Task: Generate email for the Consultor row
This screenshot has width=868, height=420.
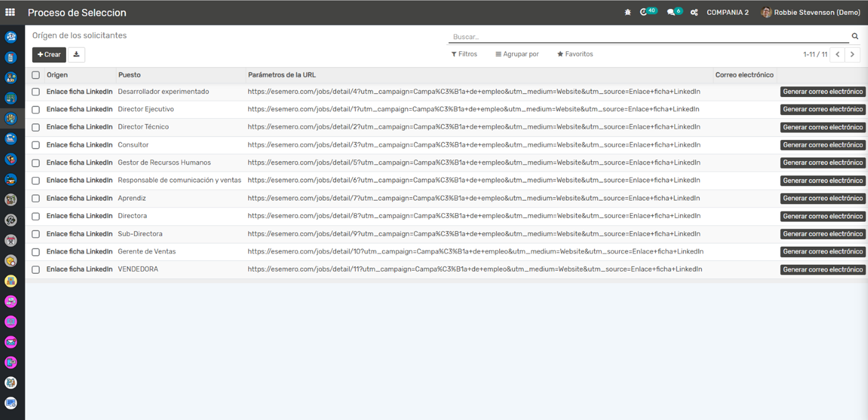Action: point(822,145)
